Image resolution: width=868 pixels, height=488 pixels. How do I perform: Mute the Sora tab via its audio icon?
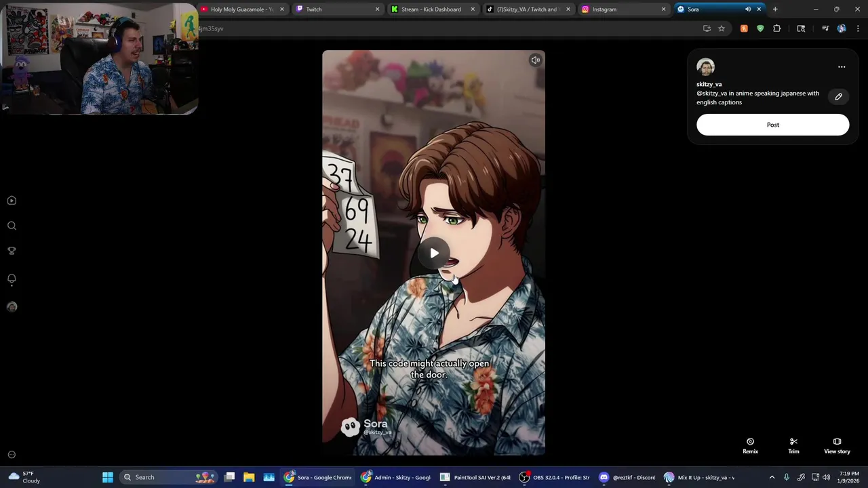click(748, 9)
